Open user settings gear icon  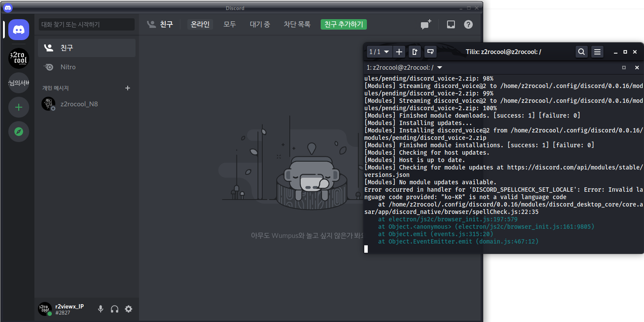coord(129,309)
